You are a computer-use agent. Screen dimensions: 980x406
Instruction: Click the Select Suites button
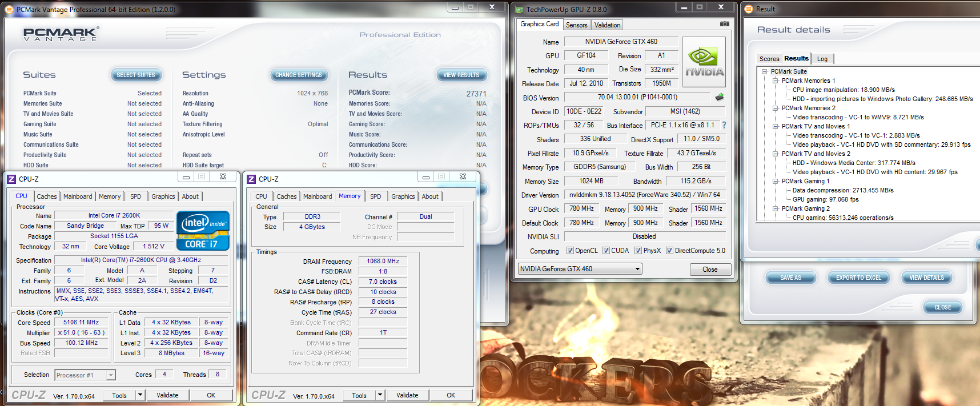click(136, 75)
